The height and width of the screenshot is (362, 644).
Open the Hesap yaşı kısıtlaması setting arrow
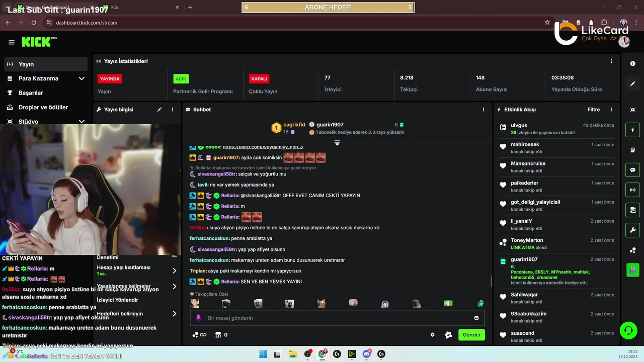[175, 270]
